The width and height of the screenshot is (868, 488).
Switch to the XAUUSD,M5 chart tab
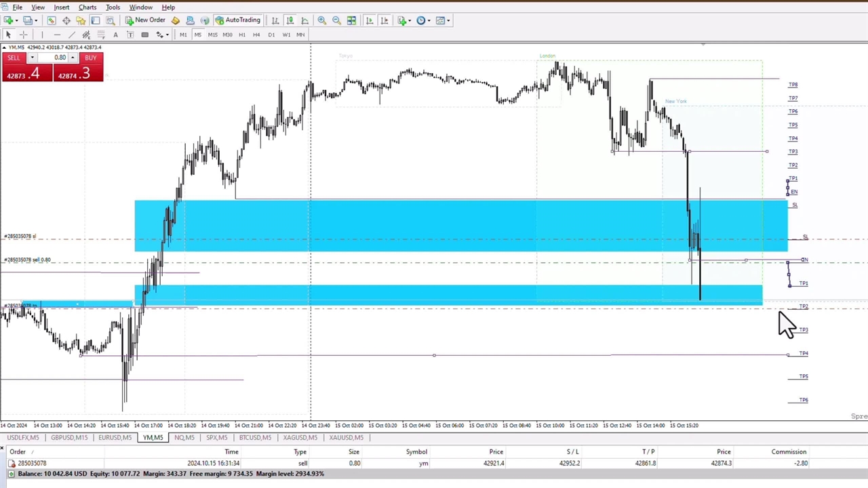coord(346,437)
